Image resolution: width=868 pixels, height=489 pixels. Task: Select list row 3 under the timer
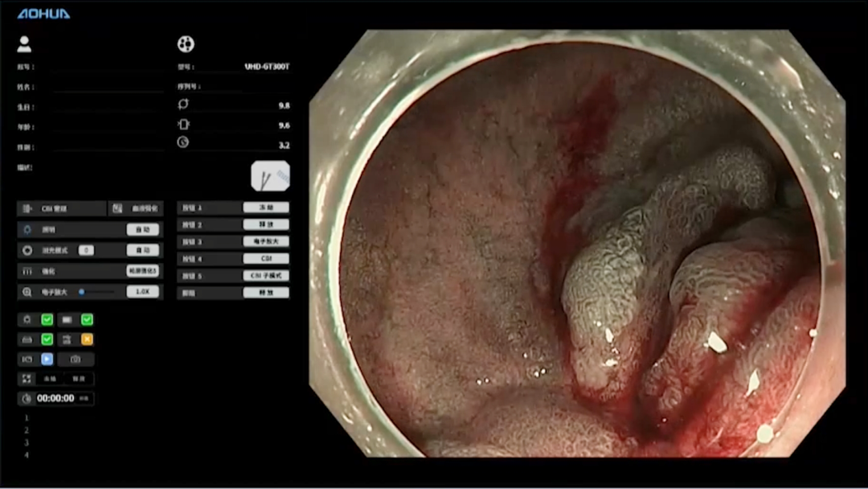click(x=26, y=442)
